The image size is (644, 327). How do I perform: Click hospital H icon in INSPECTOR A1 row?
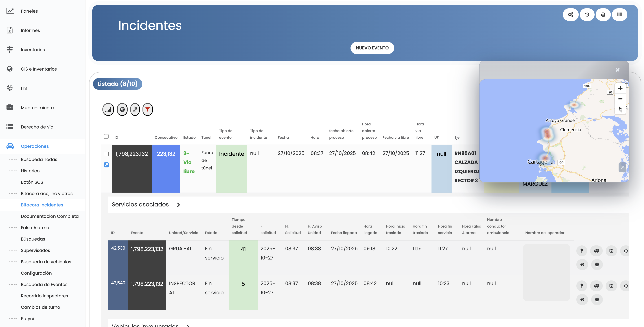point(611,286)
